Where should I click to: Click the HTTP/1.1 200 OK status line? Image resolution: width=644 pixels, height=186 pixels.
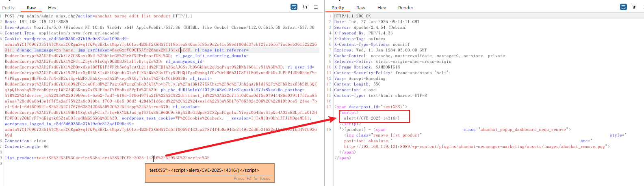352,16
